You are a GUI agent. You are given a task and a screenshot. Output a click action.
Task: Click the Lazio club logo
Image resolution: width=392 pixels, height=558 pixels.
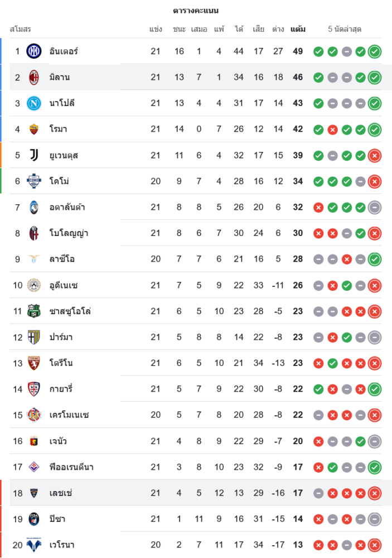coord(34,259)
